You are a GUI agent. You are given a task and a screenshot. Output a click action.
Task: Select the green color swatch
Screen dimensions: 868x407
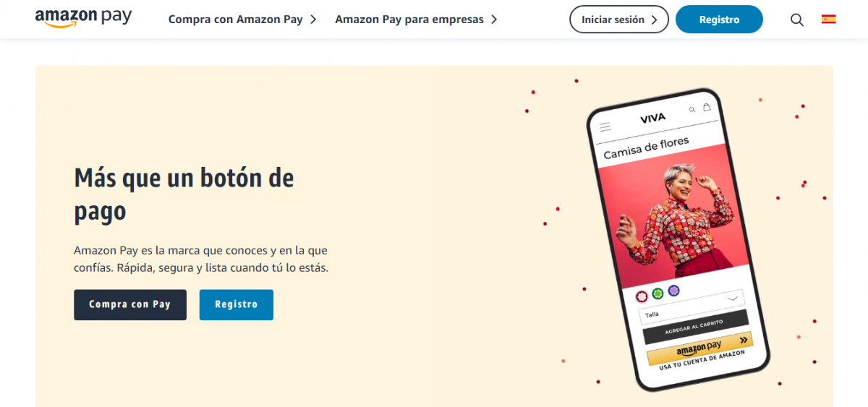pos(658,294)
